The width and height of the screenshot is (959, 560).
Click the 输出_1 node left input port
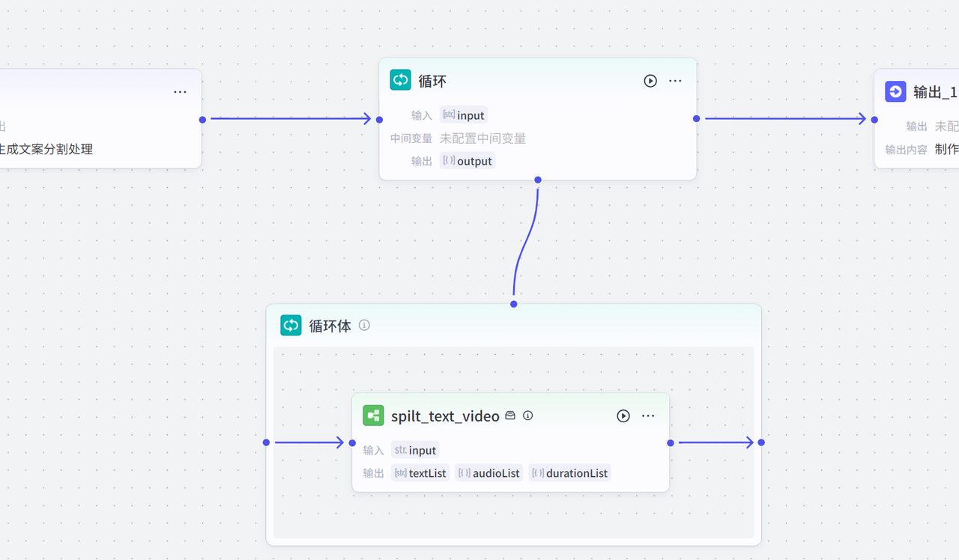click(x=874, y=119)
